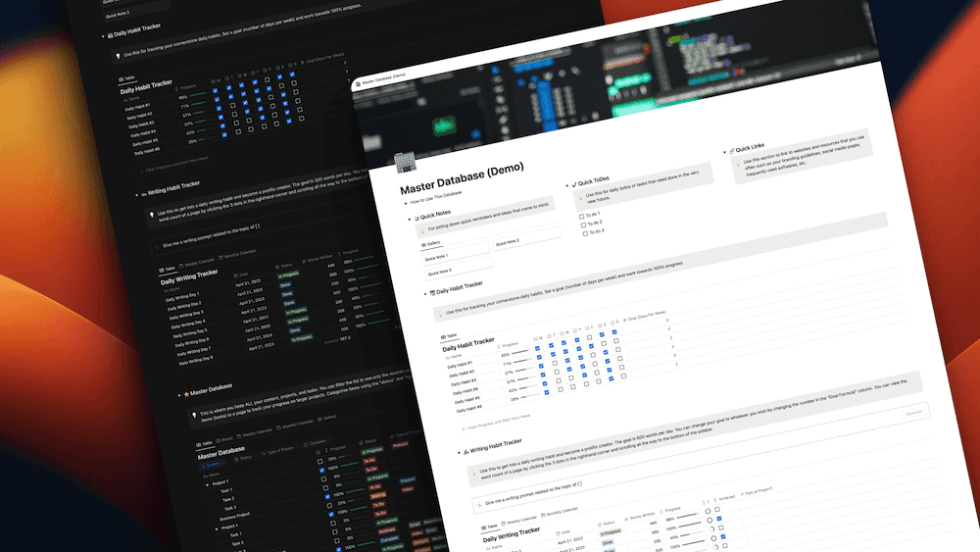Click the writing prompt field in light window
Viewport: 980px width, 552px height.
tap(700, 460)
